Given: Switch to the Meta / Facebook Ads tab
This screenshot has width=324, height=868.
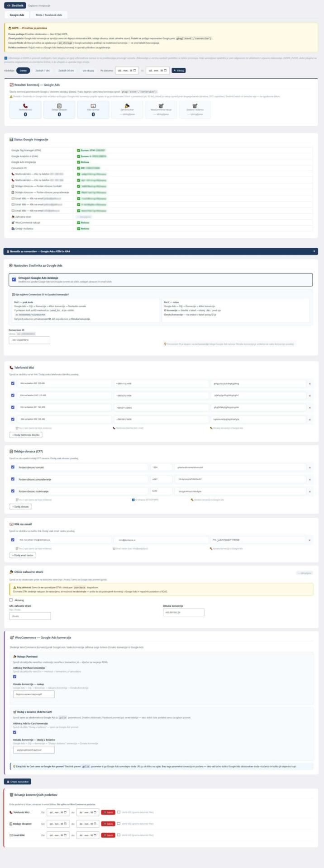Looking at the screenshot, I should (49, 14).
